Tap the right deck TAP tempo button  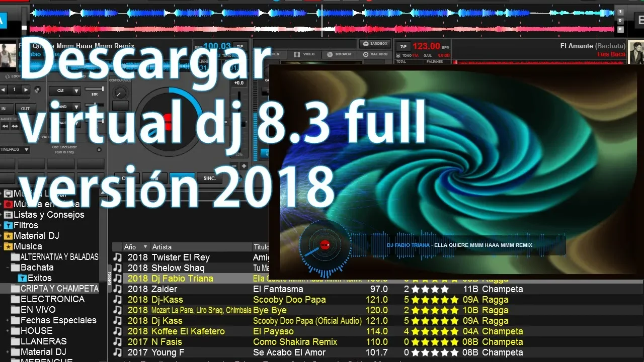click(403, 46)
